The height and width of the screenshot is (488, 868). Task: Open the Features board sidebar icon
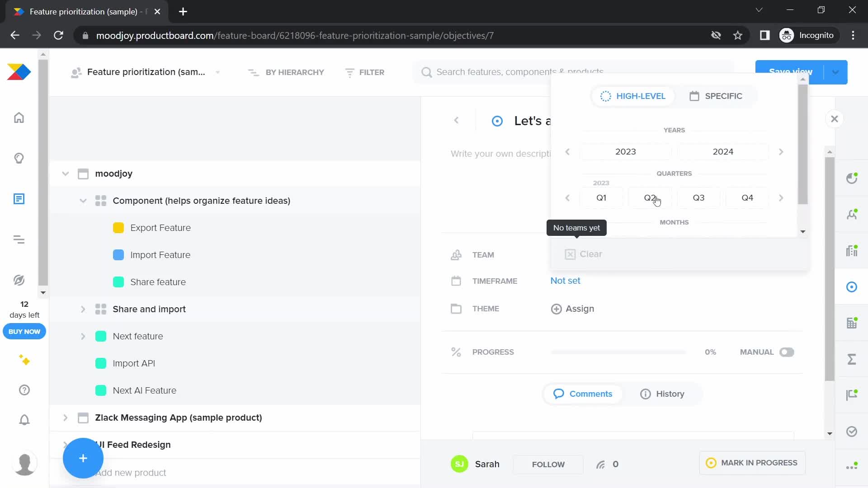(19, 199)
